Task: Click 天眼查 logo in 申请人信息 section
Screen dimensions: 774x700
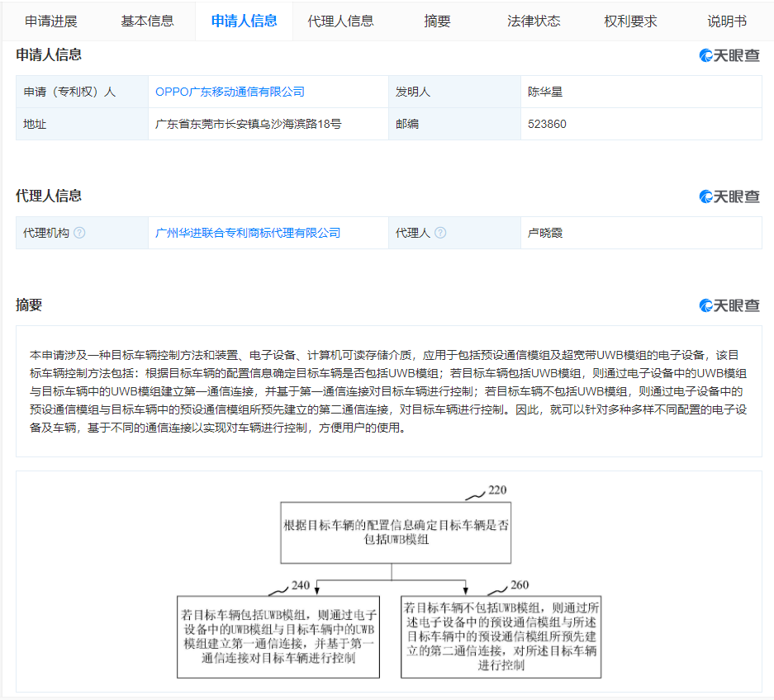Action: 729,55
